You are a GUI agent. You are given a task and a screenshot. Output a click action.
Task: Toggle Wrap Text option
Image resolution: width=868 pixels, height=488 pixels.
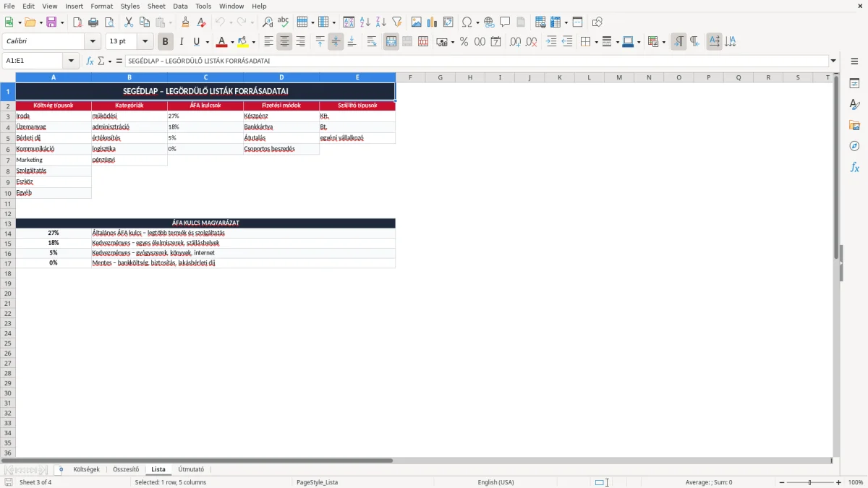(x=372, y=42)
